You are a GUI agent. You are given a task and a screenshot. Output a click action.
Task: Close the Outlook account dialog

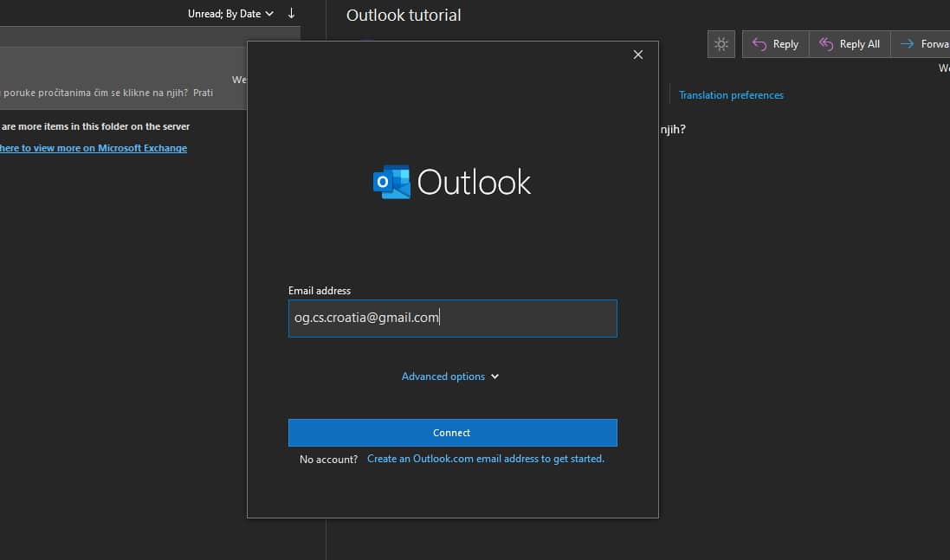(638, 55)
